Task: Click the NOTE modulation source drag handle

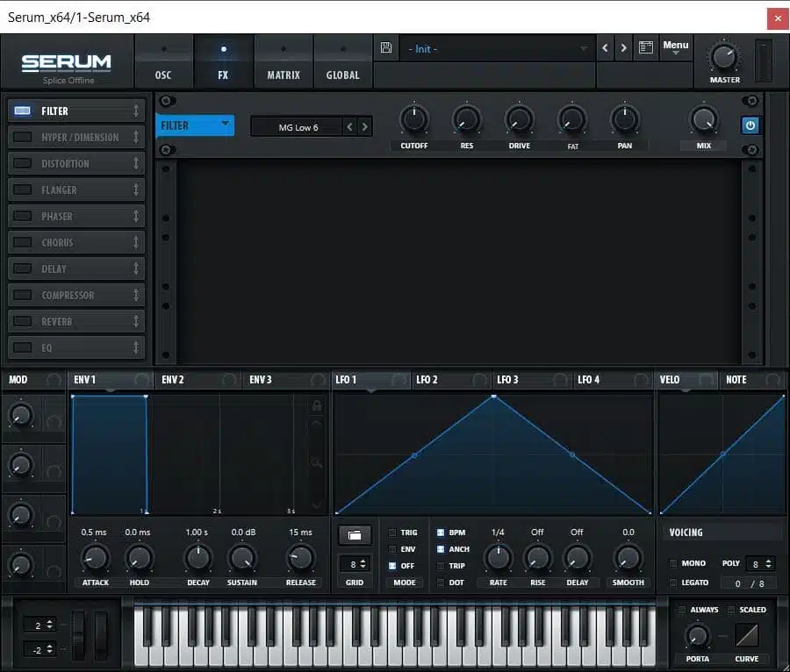Action: pos(772,380)
